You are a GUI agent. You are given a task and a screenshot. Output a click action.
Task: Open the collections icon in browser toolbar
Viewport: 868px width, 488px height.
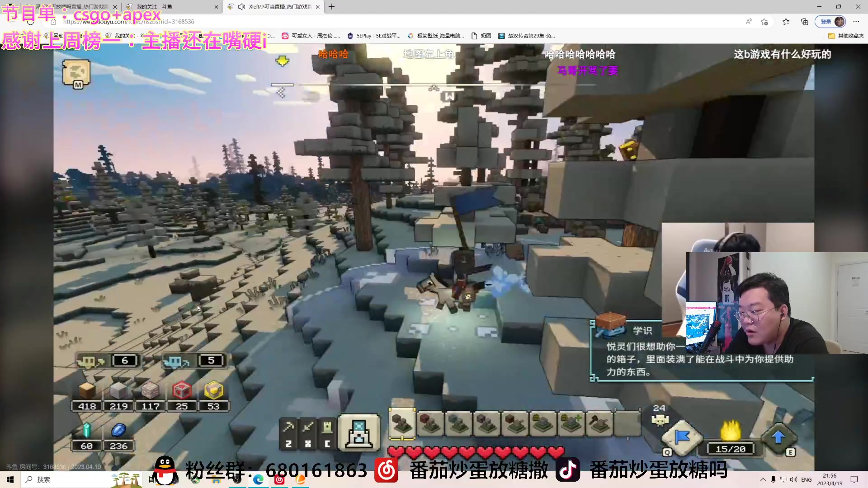point(805,22)
